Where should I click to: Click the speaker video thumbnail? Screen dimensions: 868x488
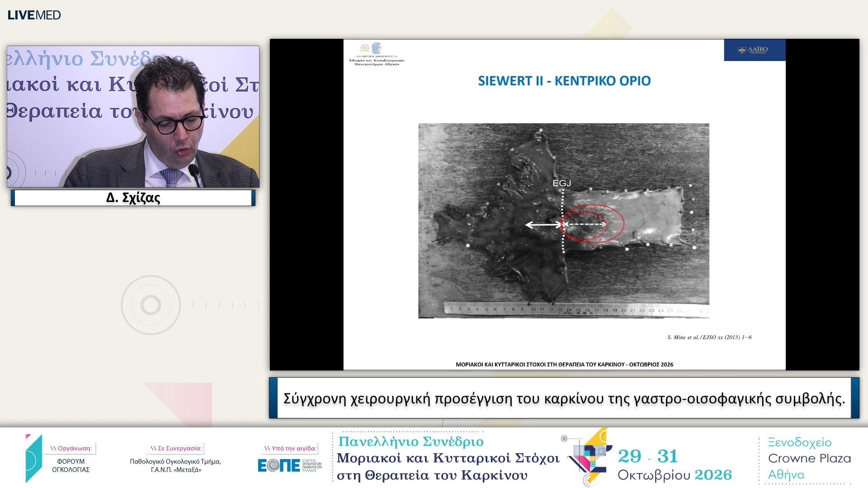coord(133,117)
